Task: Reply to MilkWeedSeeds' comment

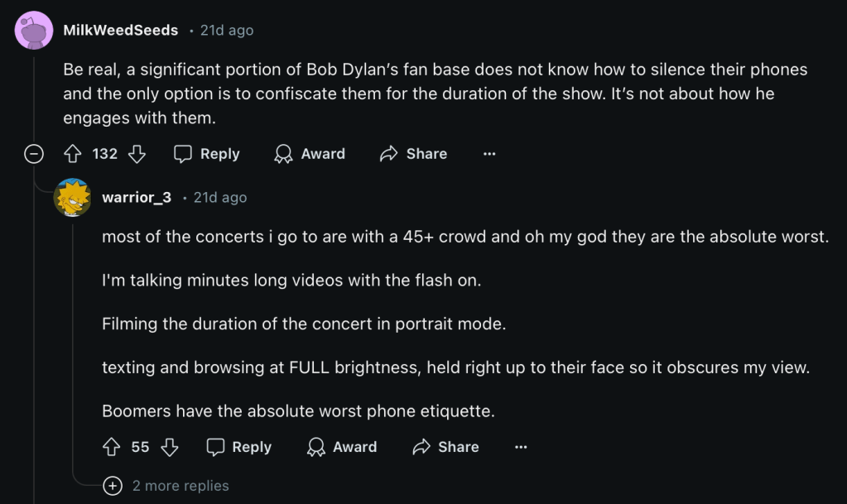Action: pyautogui.click(x=206, y=154)
